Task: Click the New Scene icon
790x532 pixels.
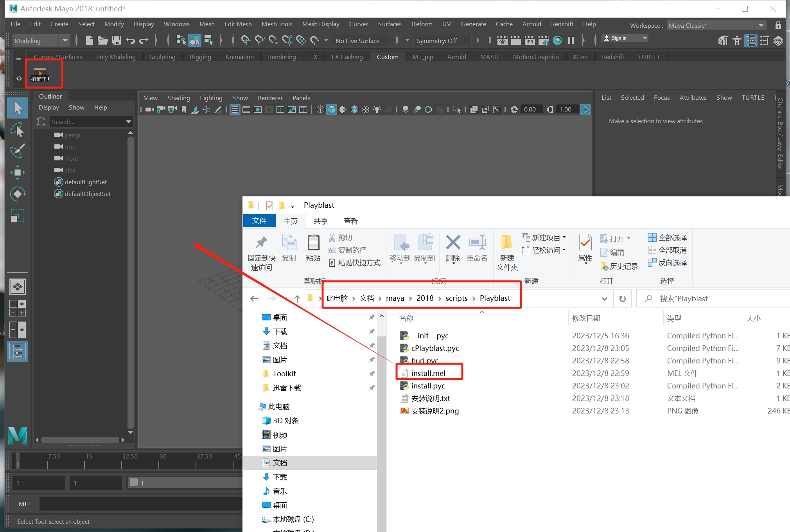Action: click(x=90, y=40)
